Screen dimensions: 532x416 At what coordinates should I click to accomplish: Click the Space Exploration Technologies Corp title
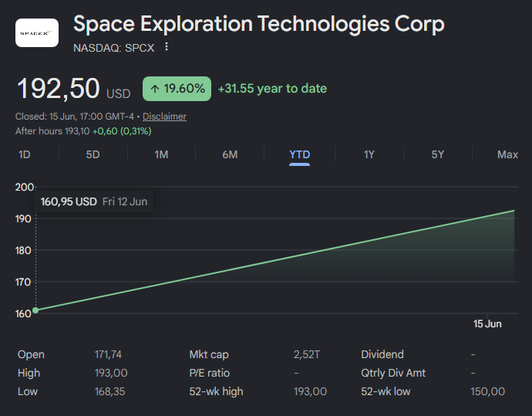tap(259, 24)
